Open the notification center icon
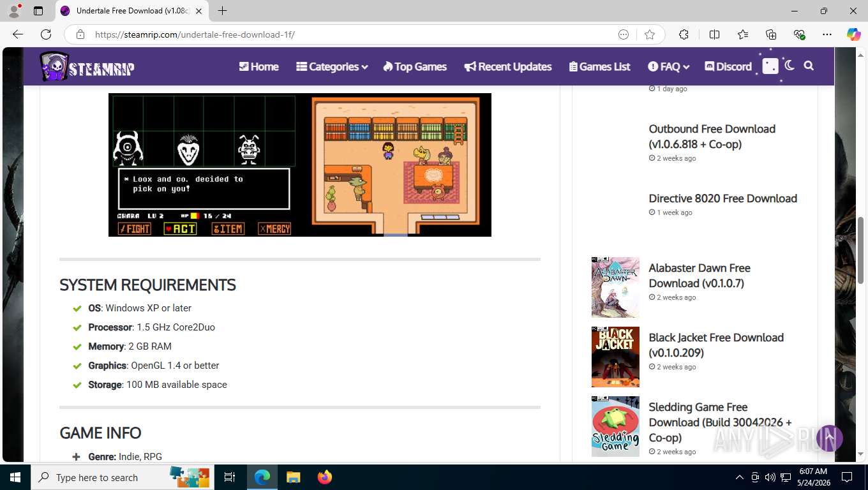This screenshot has height=490, width=868. 847,477
